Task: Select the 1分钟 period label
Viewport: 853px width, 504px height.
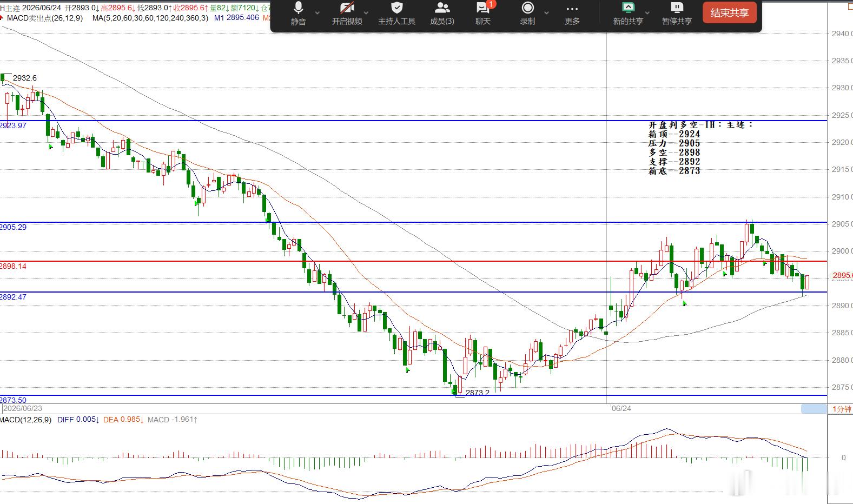Action: pos(841,409)
